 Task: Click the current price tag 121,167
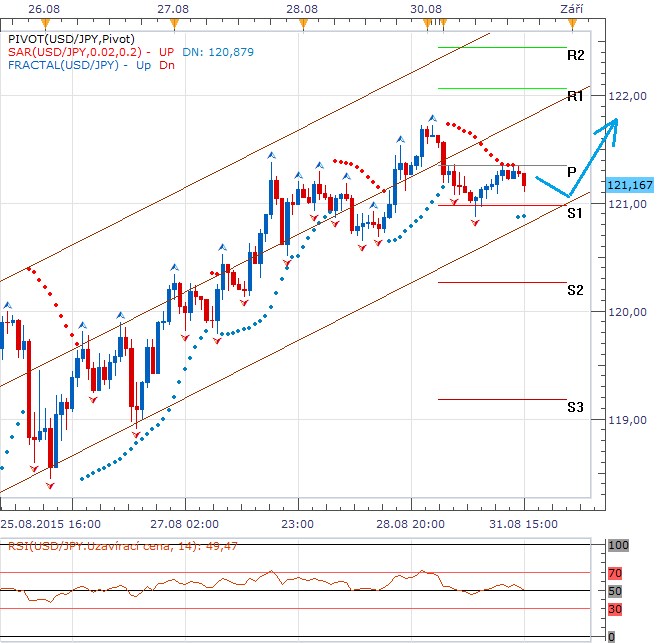[629, 185]
